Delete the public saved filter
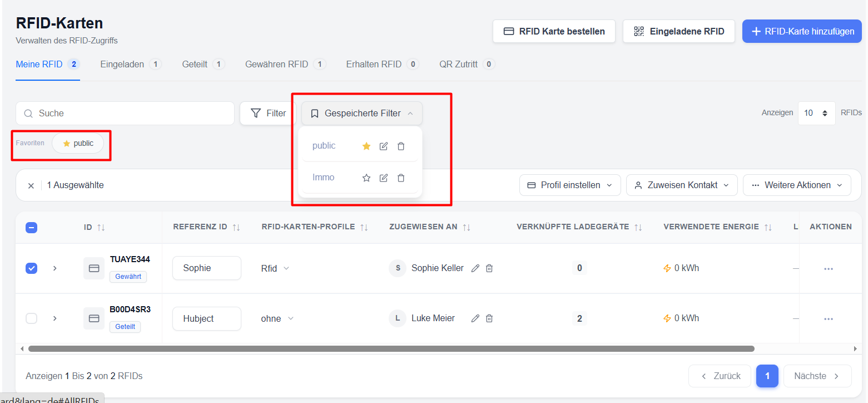Image resolution: width=868 pixels, height=403 pixels. click(x=401, y=146)
